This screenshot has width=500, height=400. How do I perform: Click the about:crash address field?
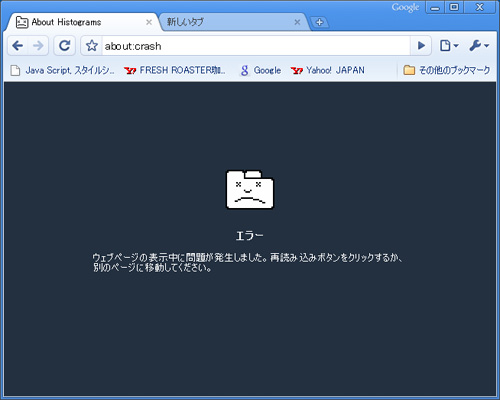256,46
